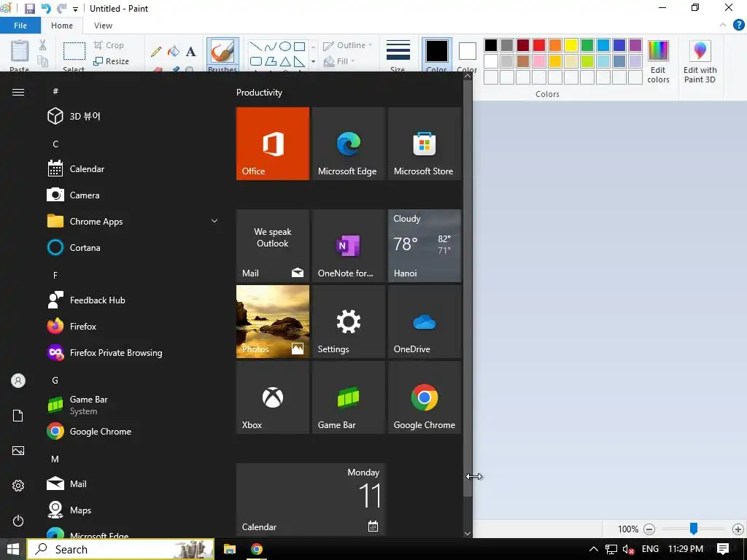Select Color 1 in Paint
This screenshot has width=747, height=560.
(437, 55)
